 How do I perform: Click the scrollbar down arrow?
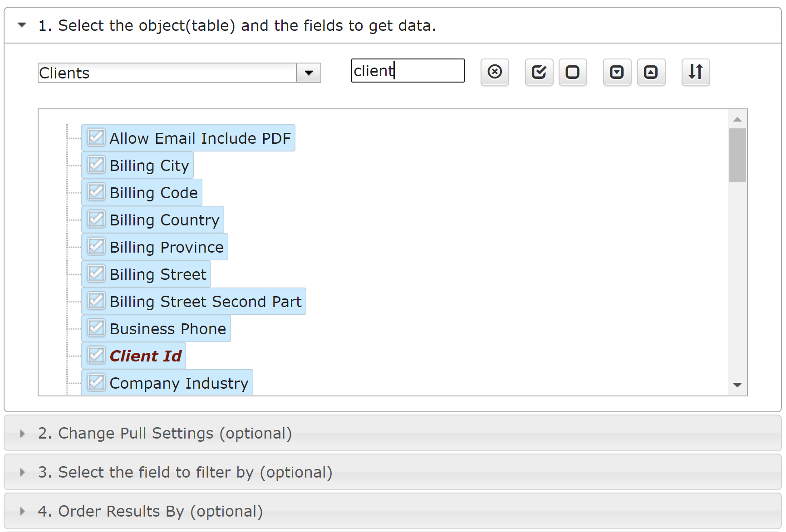(x=737, y=385)
